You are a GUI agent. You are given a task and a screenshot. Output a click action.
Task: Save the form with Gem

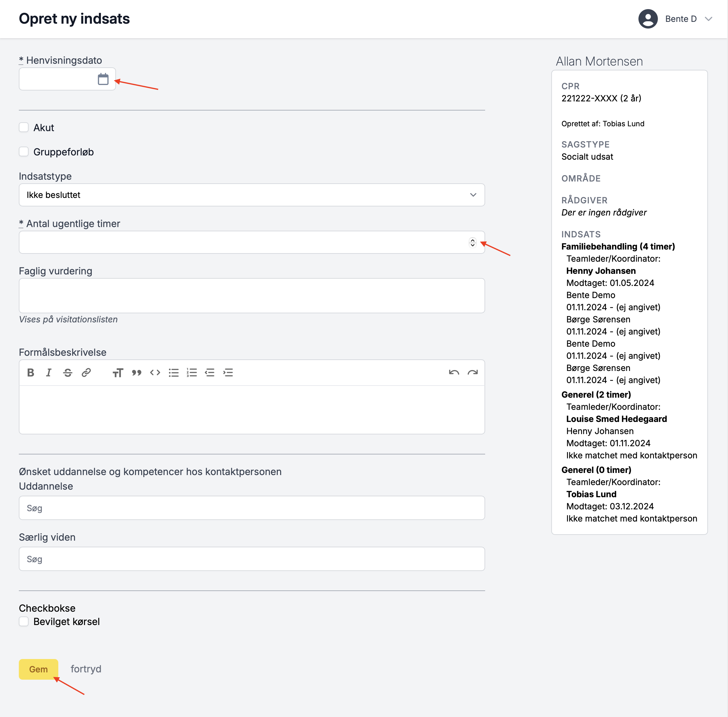point(39,669)
